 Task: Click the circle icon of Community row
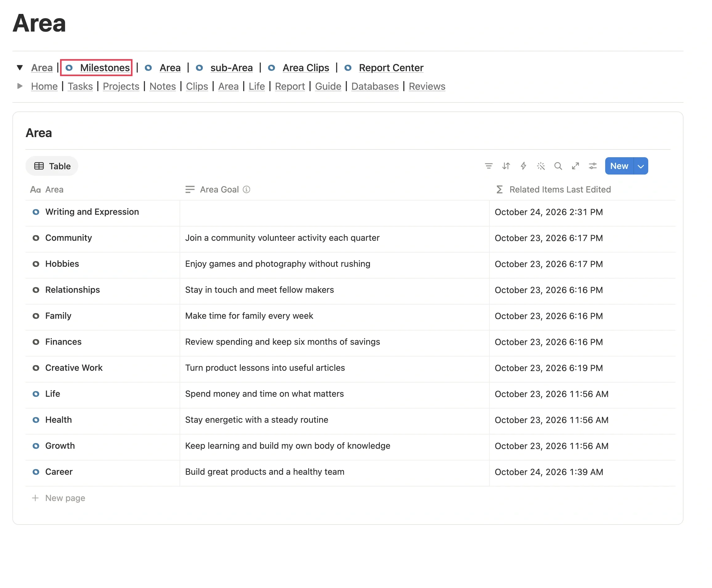click(x=36, y=238)
